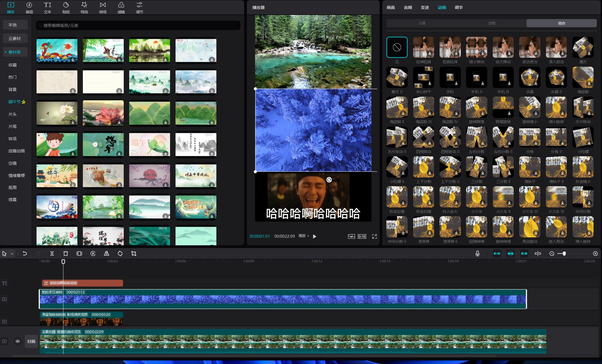Open the 文本 text tool
602x364 pixels.
pos(47,8)
